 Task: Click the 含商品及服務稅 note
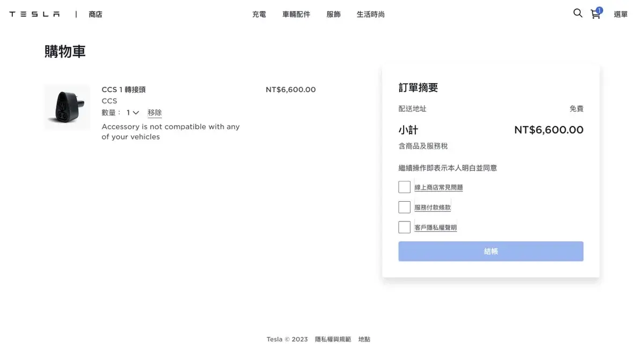point(423,146)
